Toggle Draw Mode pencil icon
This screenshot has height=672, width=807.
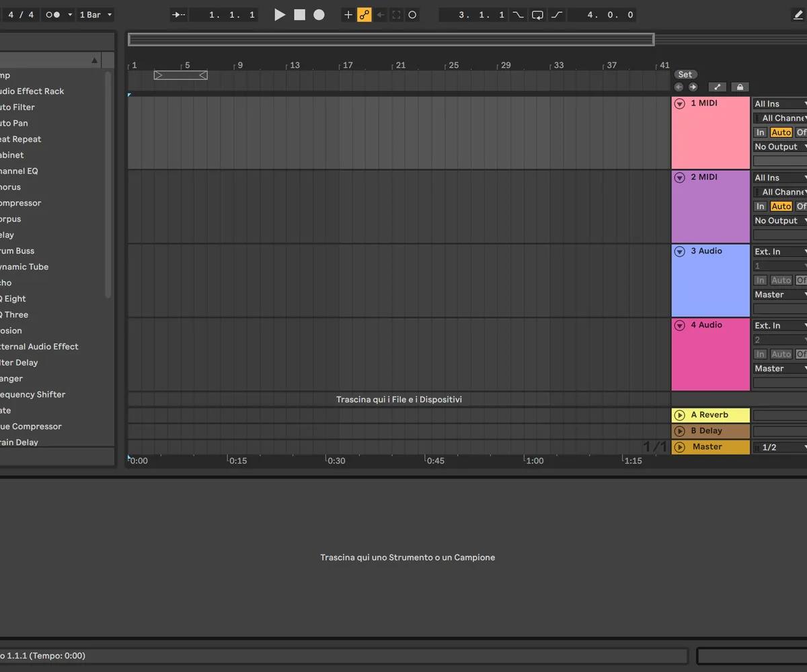click(798, 15)
